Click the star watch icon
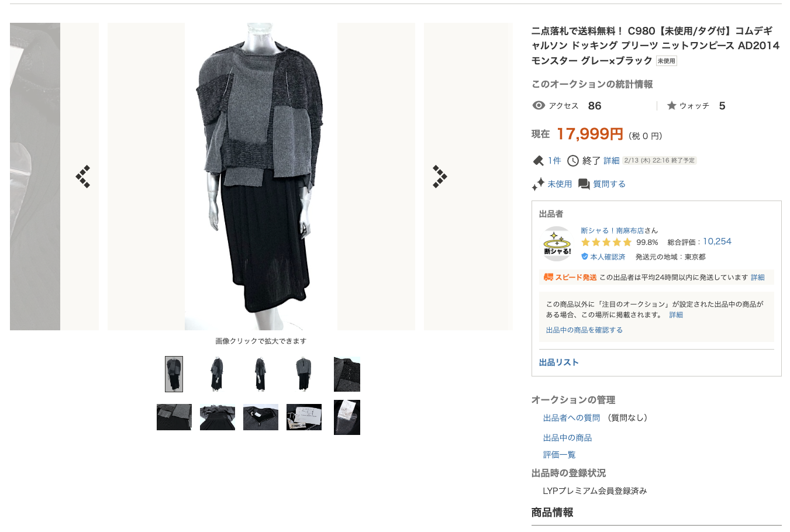This screenshot has height=532, width=790. point(671,105)
